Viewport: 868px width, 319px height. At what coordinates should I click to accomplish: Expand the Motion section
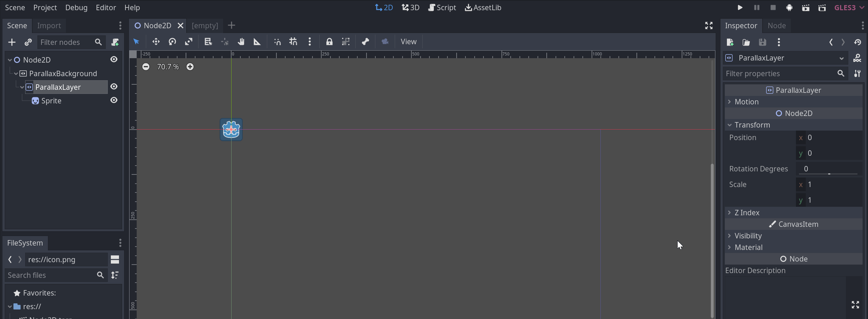(729, 102)
